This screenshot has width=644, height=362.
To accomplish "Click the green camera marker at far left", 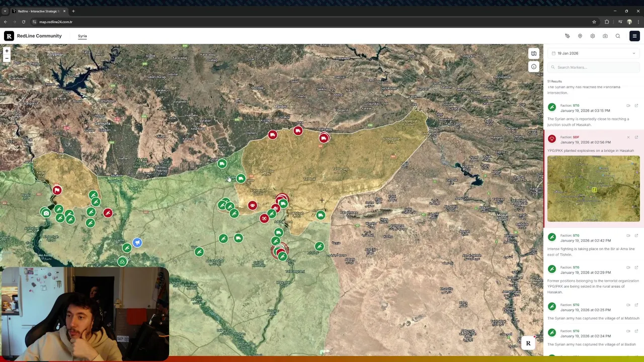I will coord(46,213).
